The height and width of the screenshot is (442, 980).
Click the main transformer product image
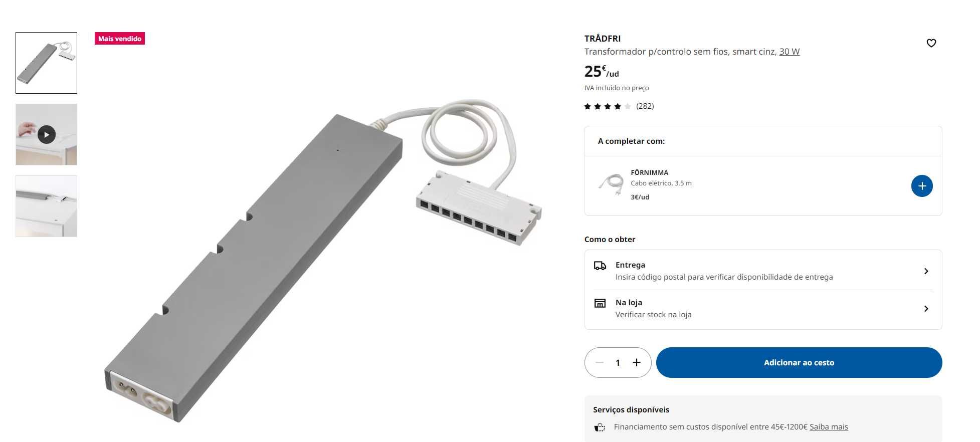(323, 261)
